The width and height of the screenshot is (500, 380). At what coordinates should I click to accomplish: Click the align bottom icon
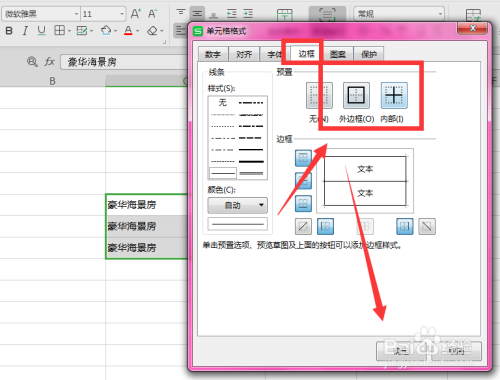(214, 14)
